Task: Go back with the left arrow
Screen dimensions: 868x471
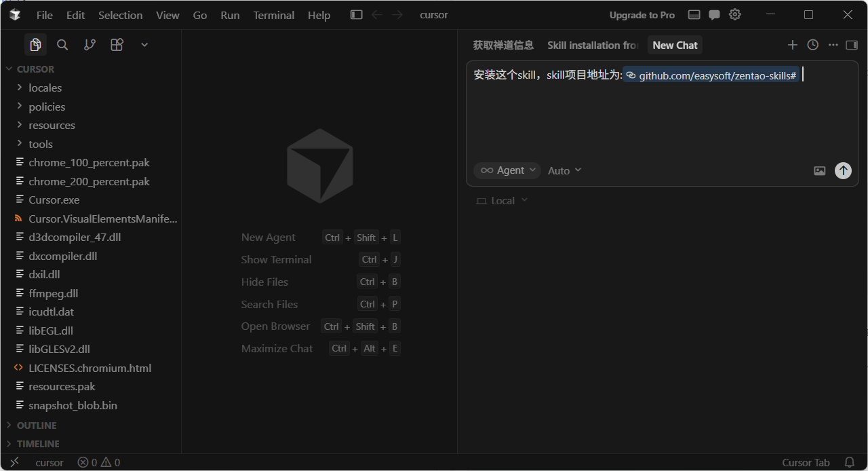Action: (377, 15)
